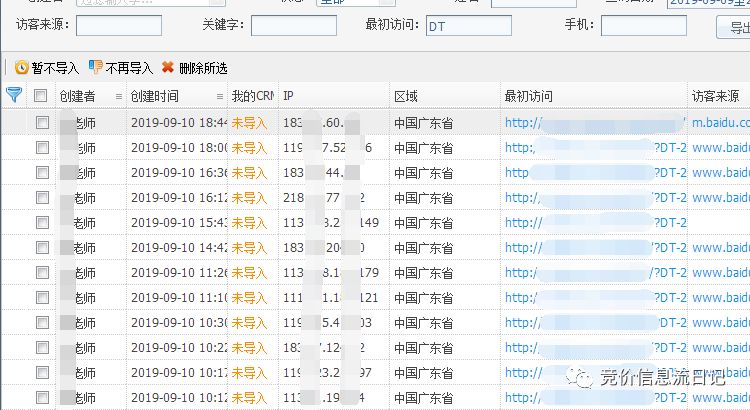Click 暂不导入 button label
Screen dimensions: 750x410
coord(55,68)
